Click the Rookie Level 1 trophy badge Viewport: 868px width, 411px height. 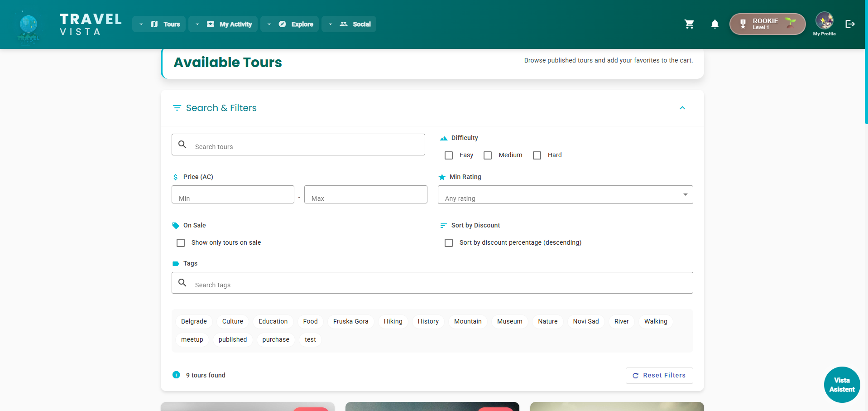click(767, 24)
